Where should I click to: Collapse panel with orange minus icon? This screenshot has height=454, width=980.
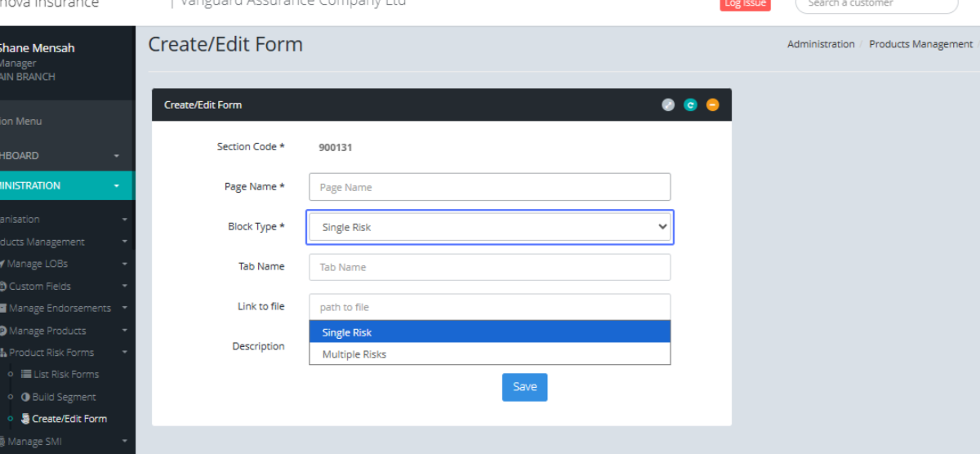click(712, 105)
